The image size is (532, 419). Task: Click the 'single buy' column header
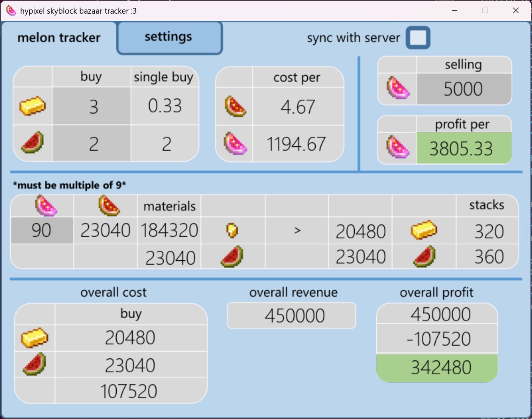tap(164, 77)
